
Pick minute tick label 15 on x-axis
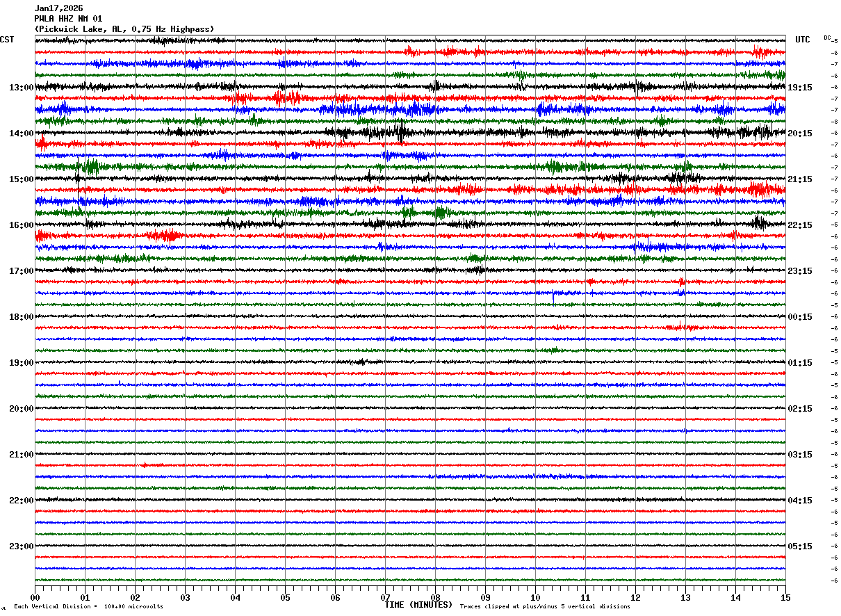click(785, 597)
